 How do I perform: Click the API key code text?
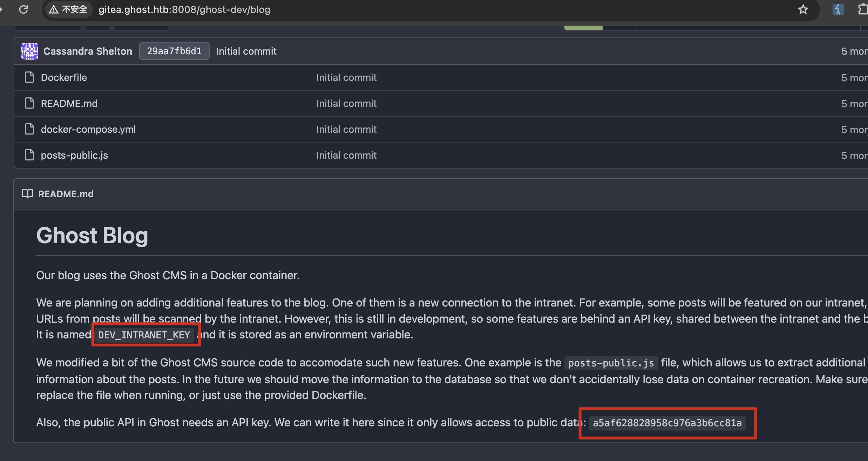(667, 423)
